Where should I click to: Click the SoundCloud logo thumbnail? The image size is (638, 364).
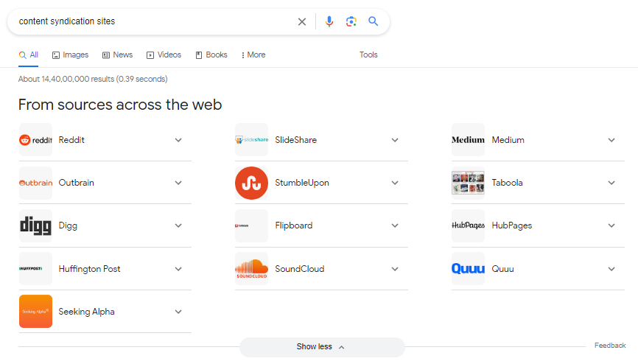251,269
